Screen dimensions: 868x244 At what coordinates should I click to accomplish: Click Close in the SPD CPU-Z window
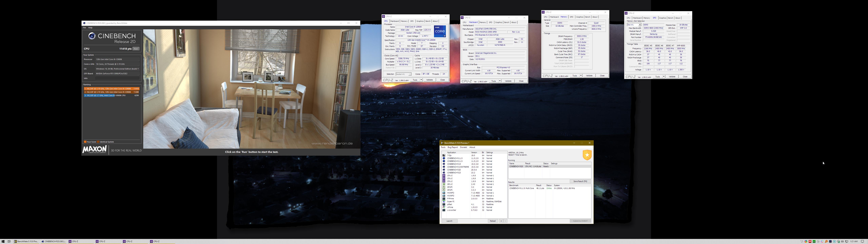tap(685, 77)
